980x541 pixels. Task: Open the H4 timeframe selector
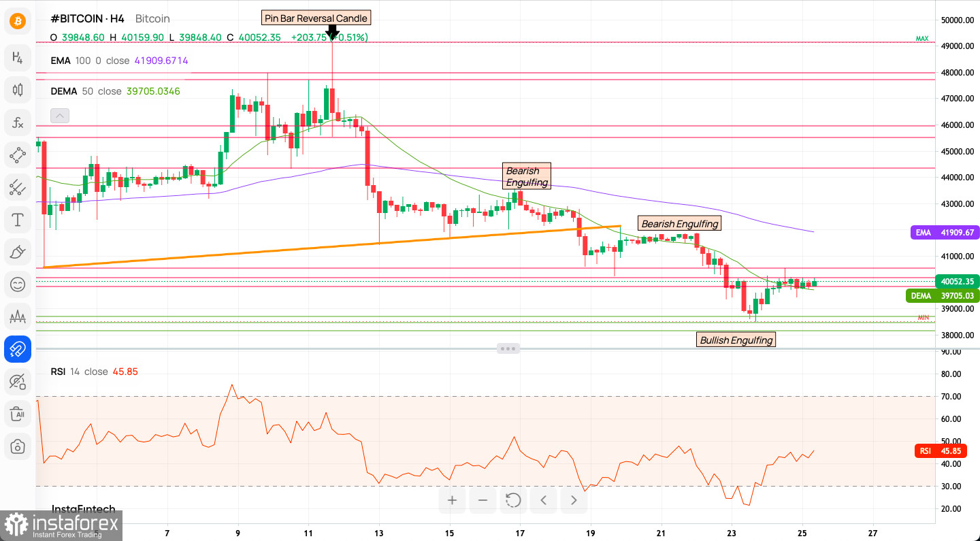click(18, 57)
